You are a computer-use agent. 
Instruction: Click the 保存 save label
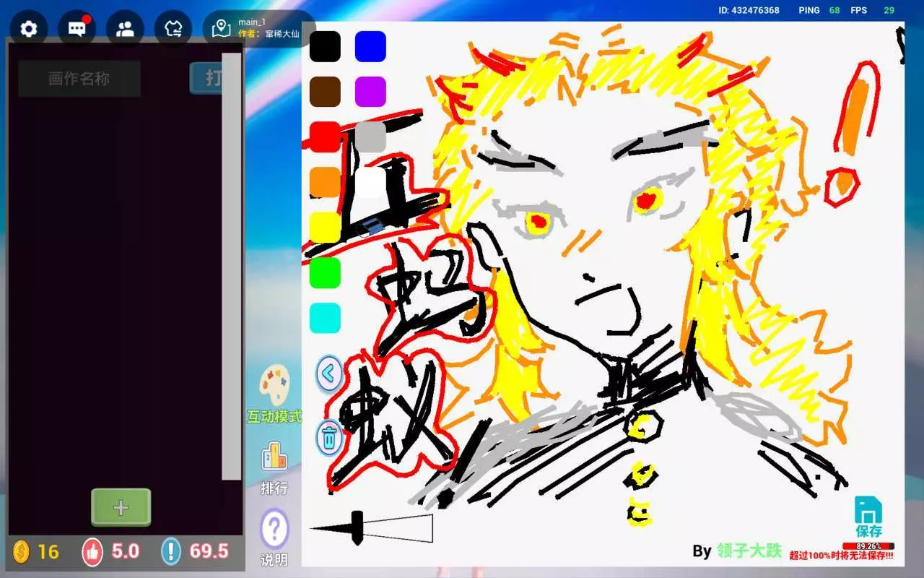click(x=868, y=532)
